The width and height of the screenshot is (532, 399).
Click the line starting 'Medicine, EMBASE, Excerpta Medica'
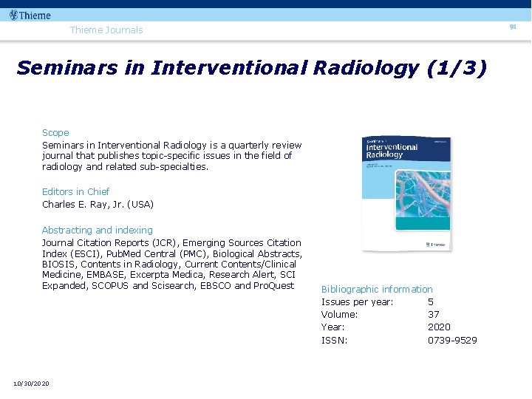coord(168,274)
